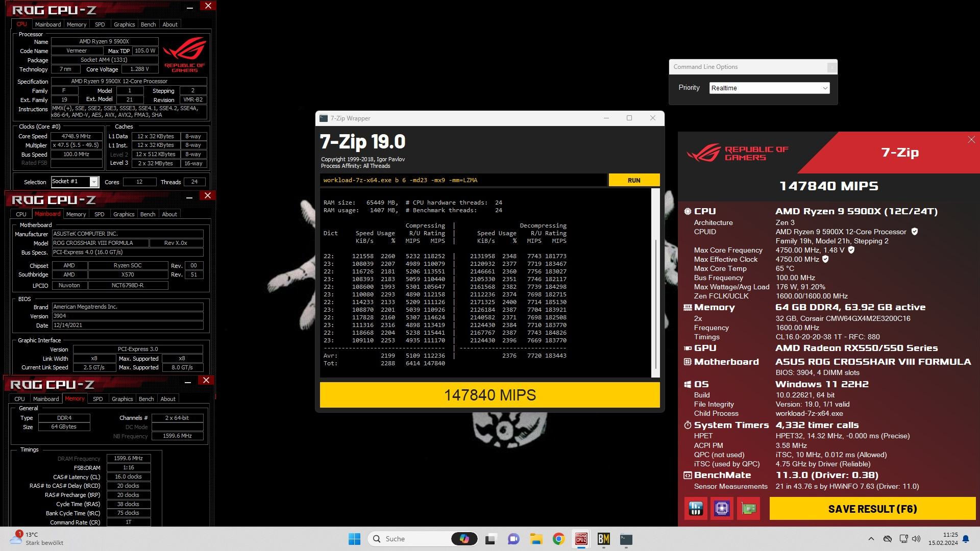Open File Explorer from the taskbar

pos(536,539)
